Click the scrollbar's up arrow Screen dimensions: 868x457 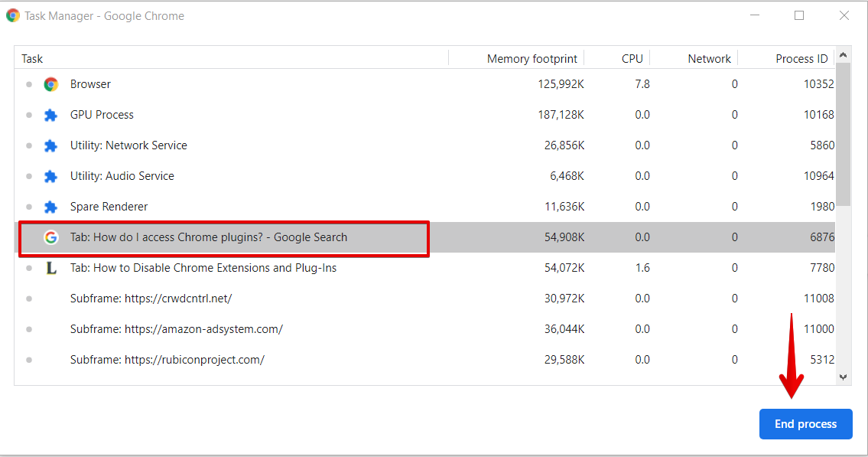click(x=844, y=55)
